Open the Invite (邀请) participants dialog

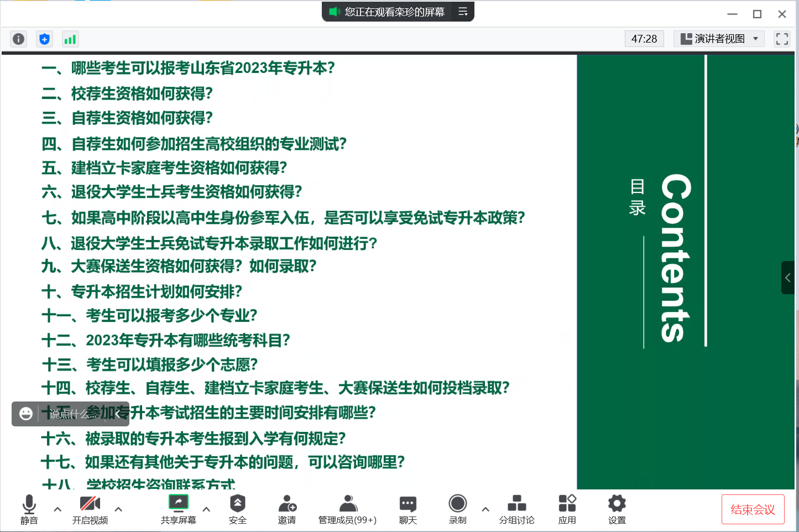click(287, 509)
